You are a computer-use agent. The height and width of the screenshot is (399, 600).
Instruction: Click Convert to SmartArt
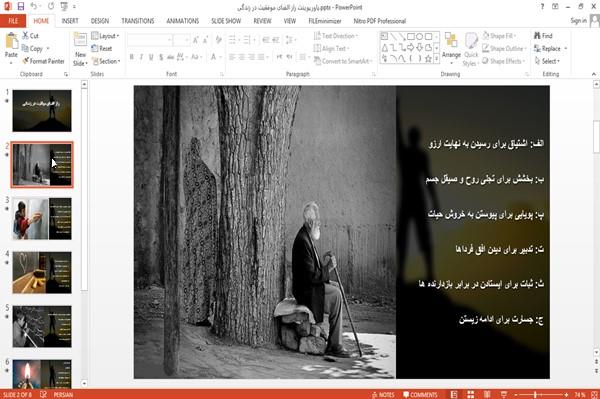coord(342,61)
